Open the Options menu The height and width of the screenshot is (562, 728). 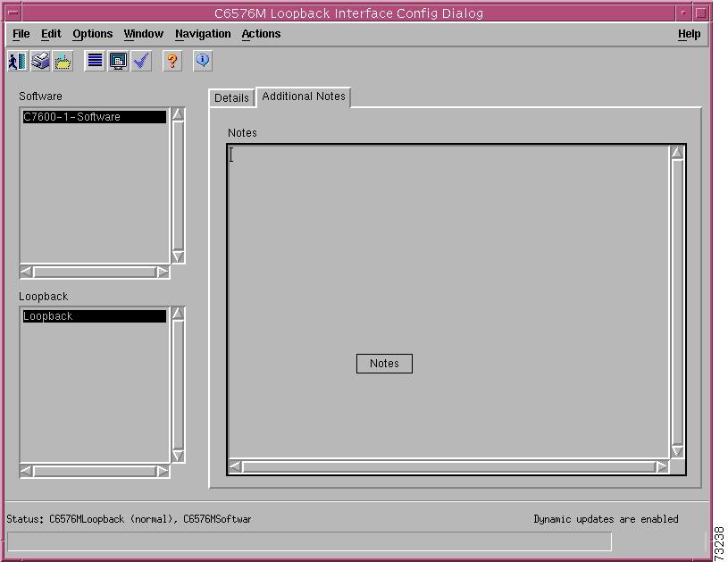92,34
